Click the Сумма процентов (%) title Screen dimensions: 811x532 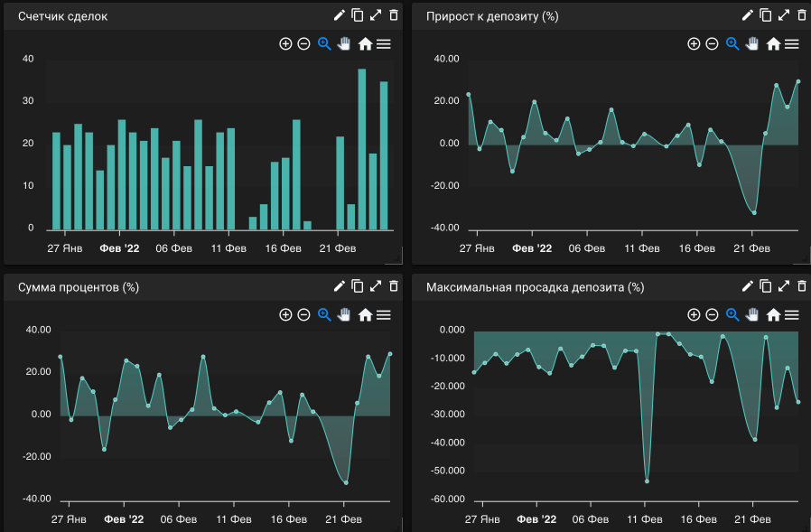coord(79,287)
